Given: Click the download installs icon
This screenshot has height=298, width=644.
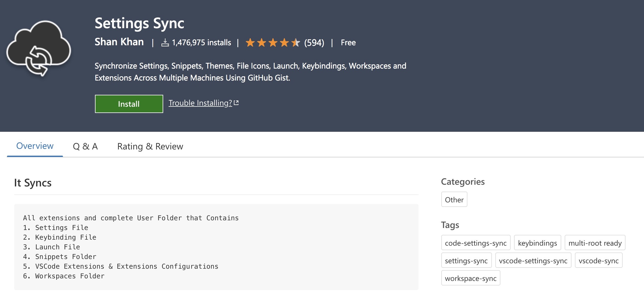Looking at the screenshot, I should [x=165, y=43].
